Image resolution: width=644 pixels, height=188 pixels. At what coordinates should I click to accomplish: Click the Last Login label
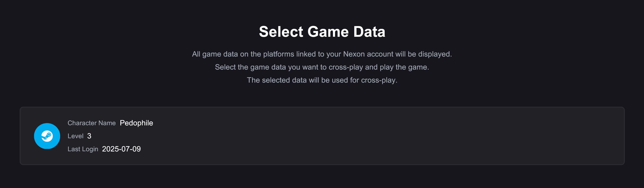pyautogui.click(x=83, y=149)
